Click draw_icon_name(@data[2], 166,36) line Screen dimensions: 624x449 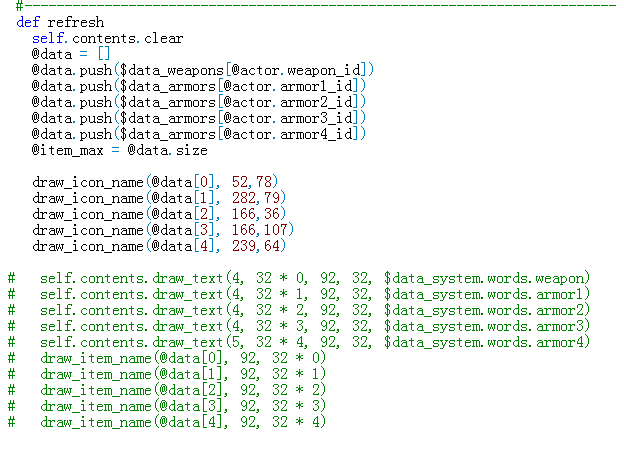pos(159,214)
